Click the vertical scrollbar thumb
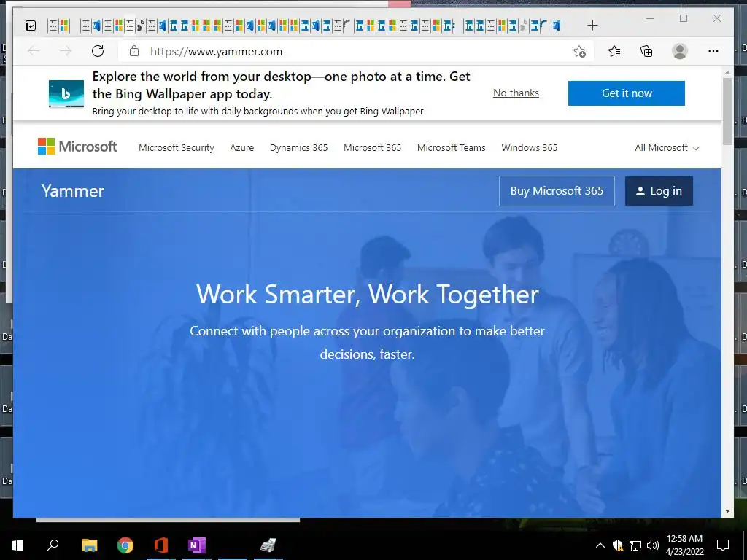747x560 pixels. point(727,112)
